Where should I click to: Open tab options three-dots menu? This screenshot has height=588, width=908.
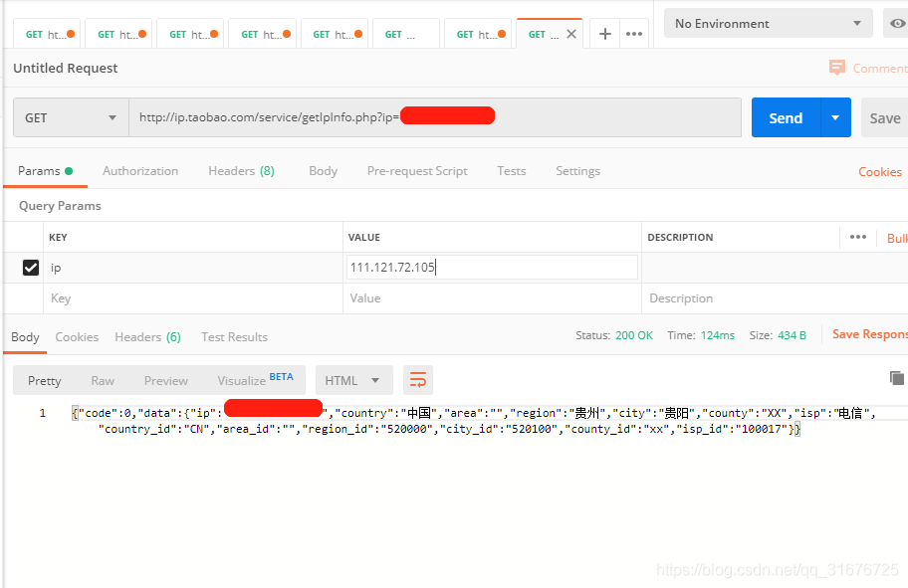[634, 34]
